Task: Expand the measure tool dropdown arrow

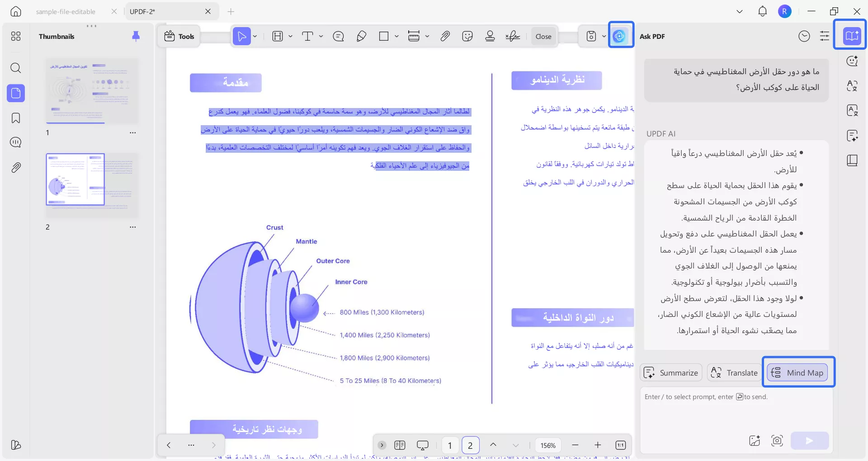Action: [427, 36]
